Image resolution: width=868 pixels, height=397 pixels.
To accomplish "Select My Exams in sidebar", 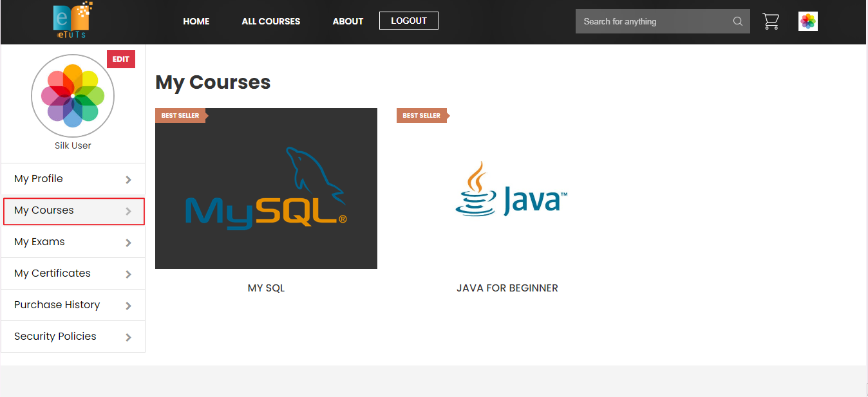I will [73, 242].
